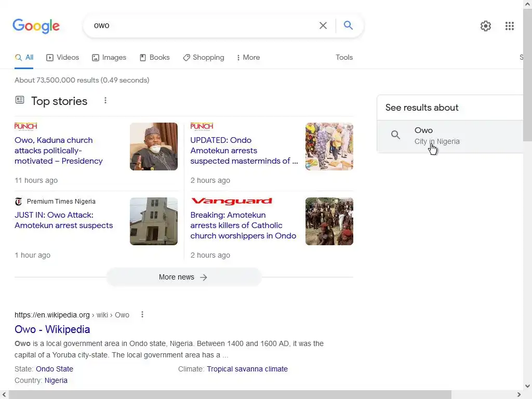Click the vertical scrollbar up arrow

(527, 4)
